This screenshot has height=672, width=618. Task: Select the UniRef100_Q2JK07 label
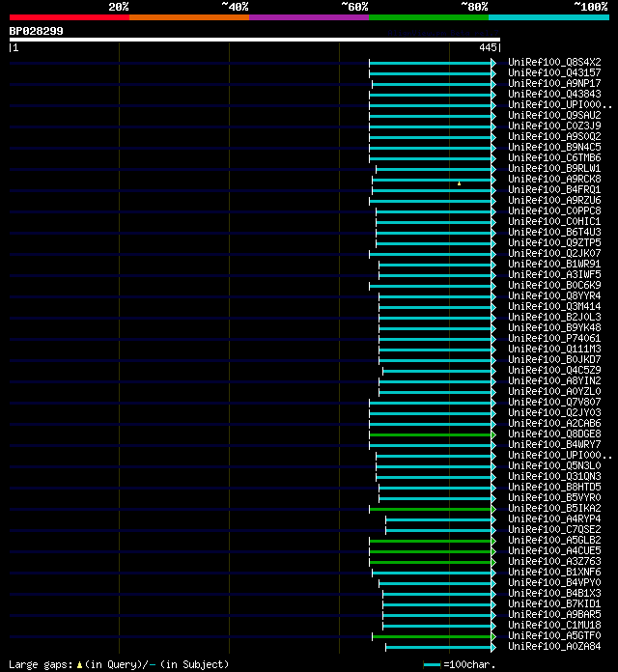click(554, 253)
